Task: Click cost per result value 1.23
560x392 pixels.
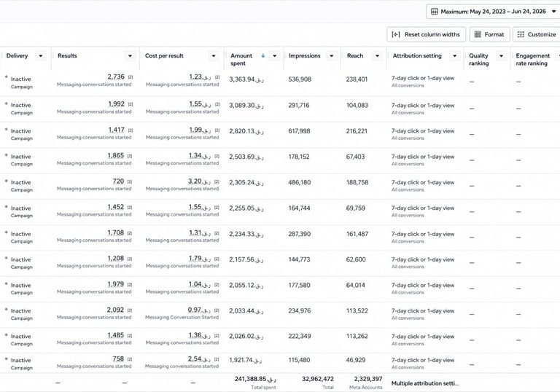Action: 200,77
